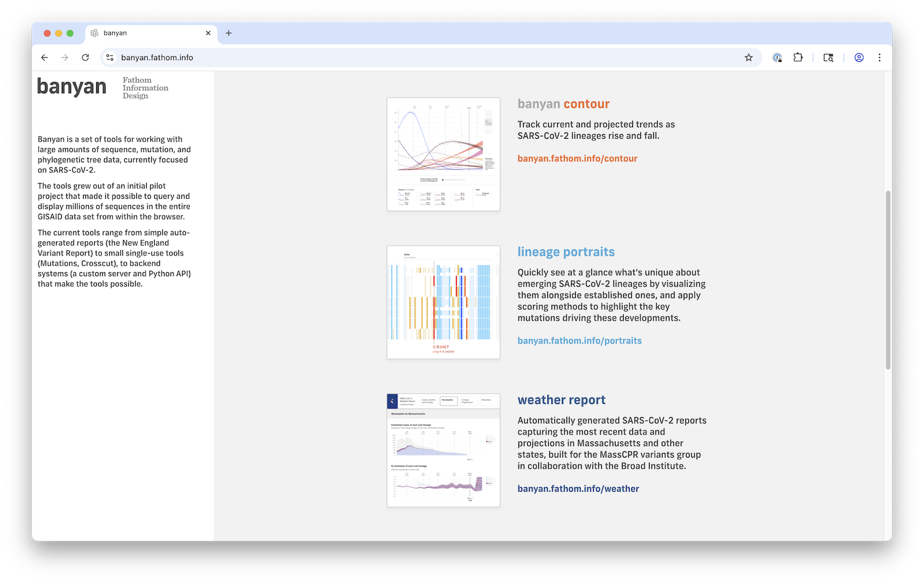
Task: Open banyan.fathom.info/contour link
Action: click(577, 158)
